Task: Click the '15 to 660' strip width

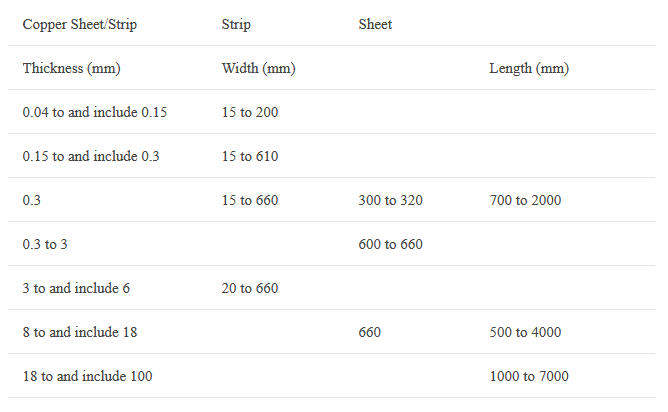Action: (250, 200)
